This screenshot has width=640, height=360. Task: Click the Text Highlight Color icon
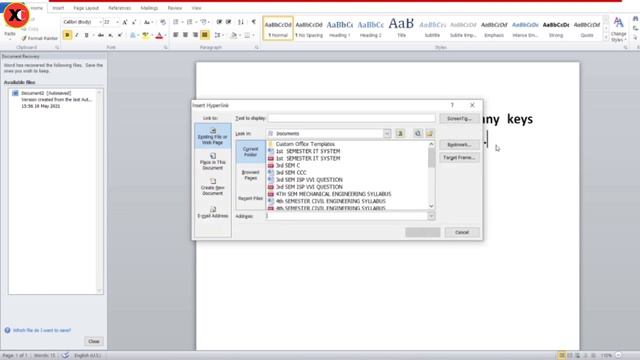145,36
